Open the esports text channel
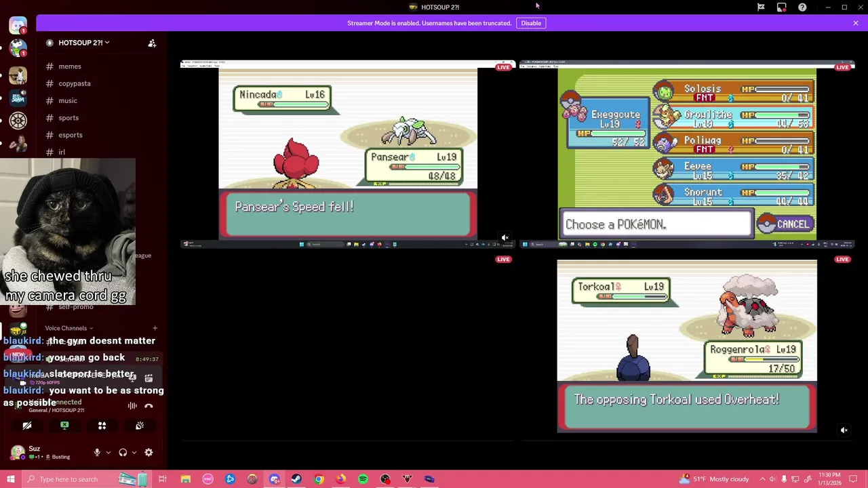Screen dimensions: 868x488 [x=71, y=135]
